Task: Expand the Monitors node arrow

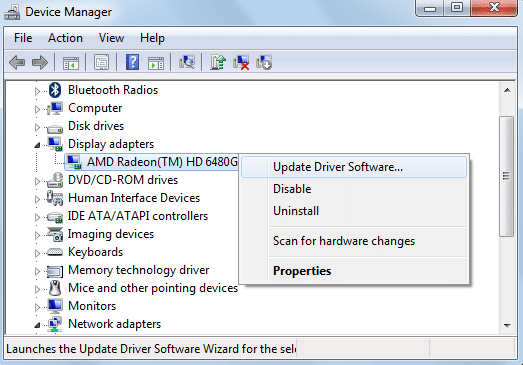Action: coord(37,307)
